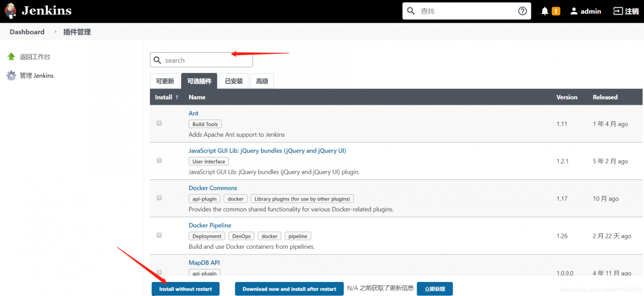Click Download now and install after restart
This screenshot has width=644, height=296.
tap(289, 289)
